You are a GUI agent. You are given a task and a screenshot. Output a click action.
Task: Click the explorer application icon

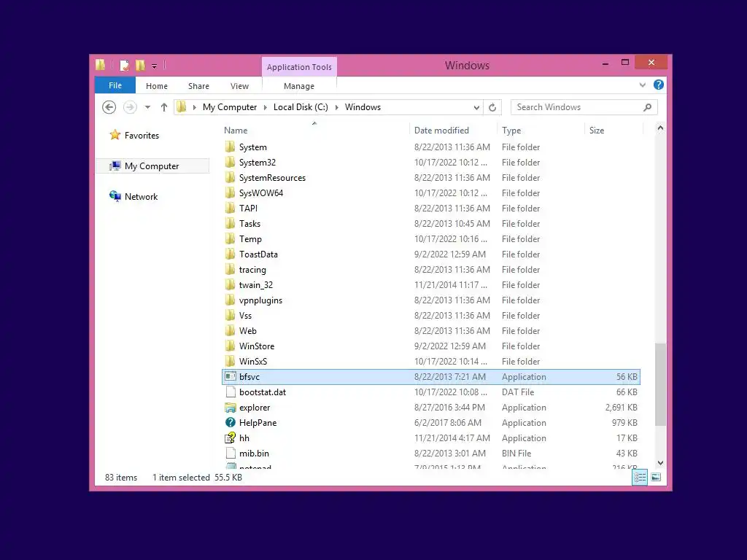point(231,408)
